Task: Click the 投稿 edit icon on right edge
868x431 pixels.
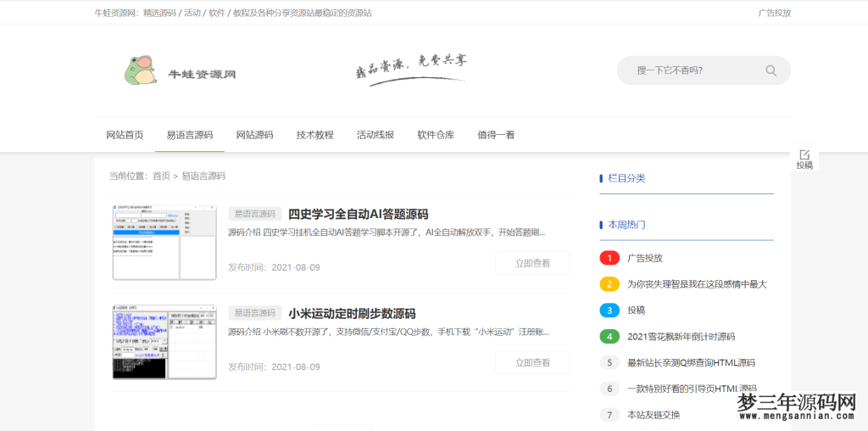Action: coord(804,154)
